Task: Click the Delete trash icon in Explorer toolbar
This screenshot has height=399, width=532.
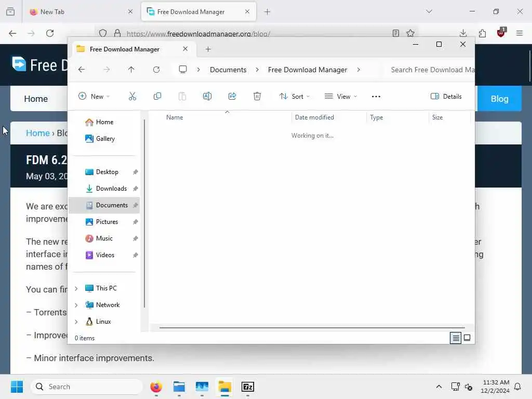Action: 257,96
